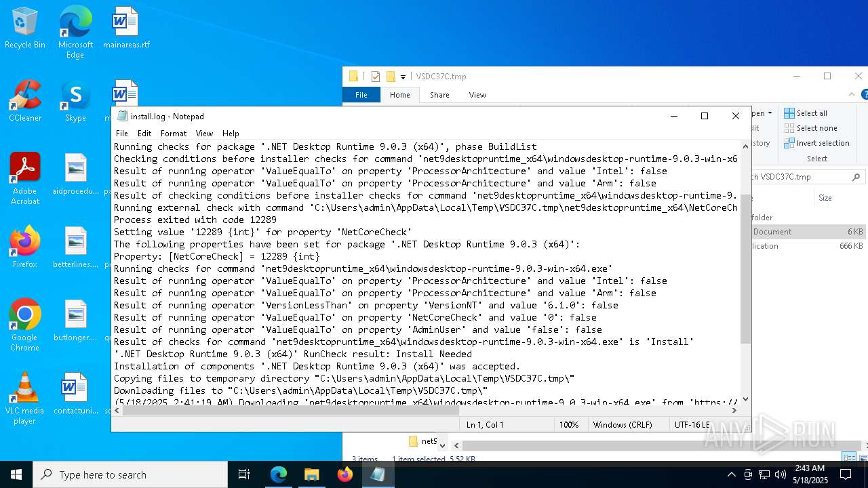Open Task View on the taskbar

[244, 474]
